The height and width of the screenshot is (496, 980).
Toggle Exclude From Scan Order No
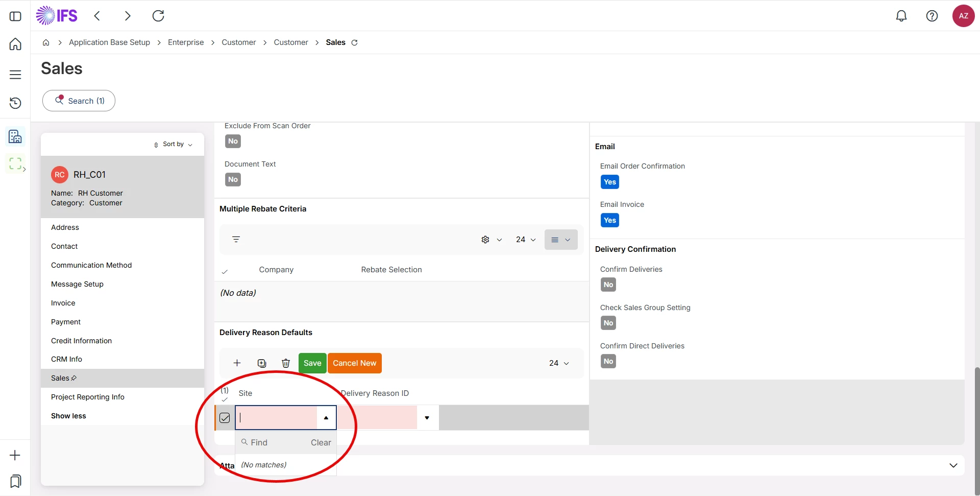233,141
